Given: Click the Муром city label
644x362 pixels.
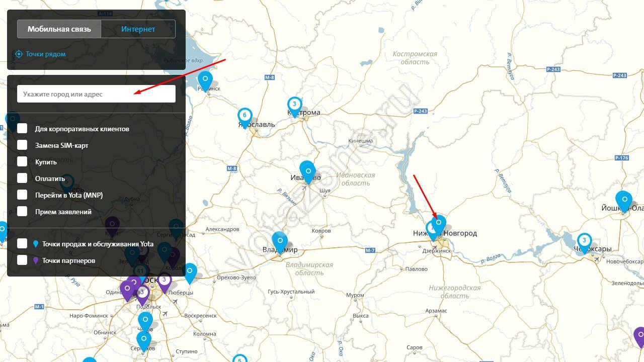Looking at the screenshot, I should coord(355,295).
